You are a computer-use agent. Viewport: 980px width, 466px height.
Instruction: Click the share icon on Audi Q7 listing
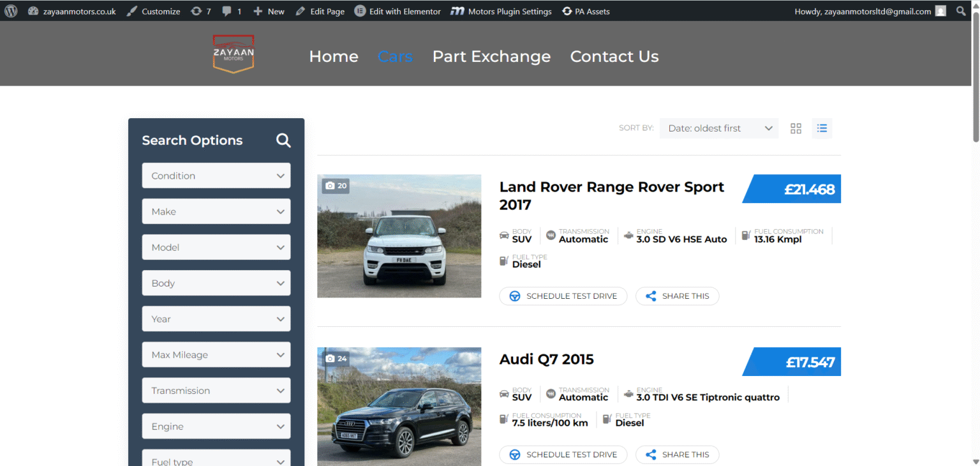click(x=651, y=455)
